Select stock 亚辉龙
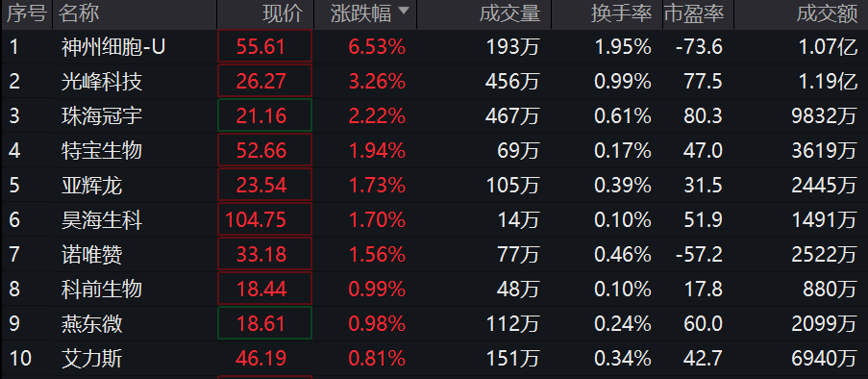Screen dimensions: 868x379 click(91, 185)
